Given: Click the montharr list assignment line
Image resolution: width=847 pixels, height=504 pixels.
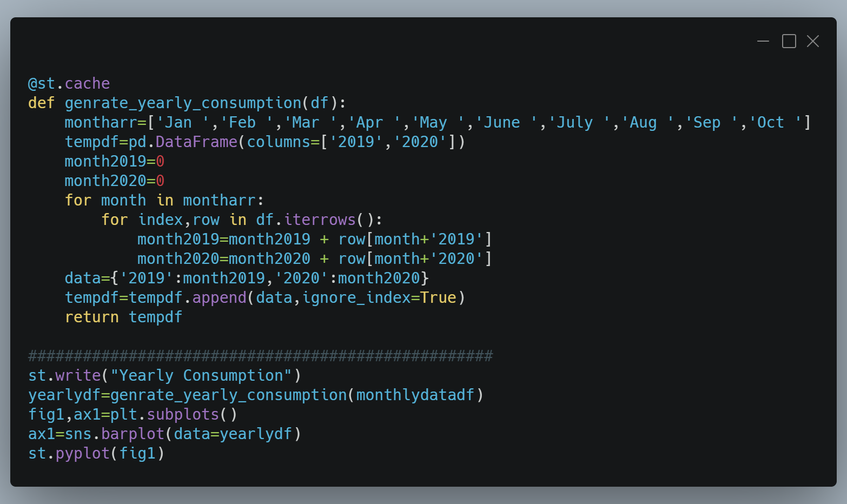Looking at the screenshot, I should tap(438, 122).
